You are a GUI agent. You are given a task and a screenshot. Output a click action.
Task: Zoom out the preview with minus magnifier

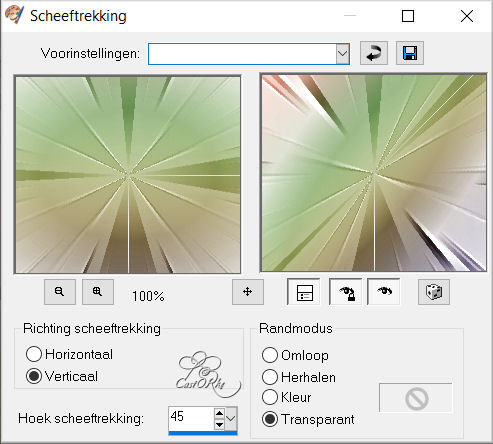(x=60, y=292)
